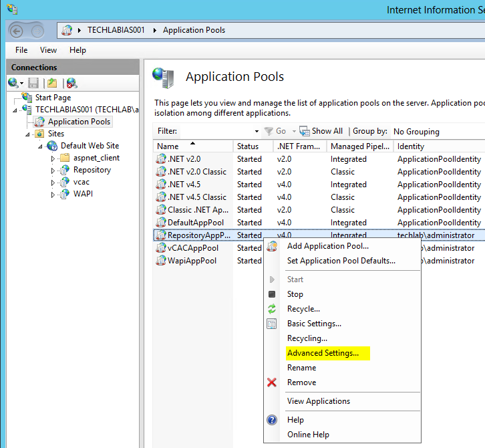Screen dimensions: 485x448
Task: Select Rename from context menu
Action: click(301, 368)
